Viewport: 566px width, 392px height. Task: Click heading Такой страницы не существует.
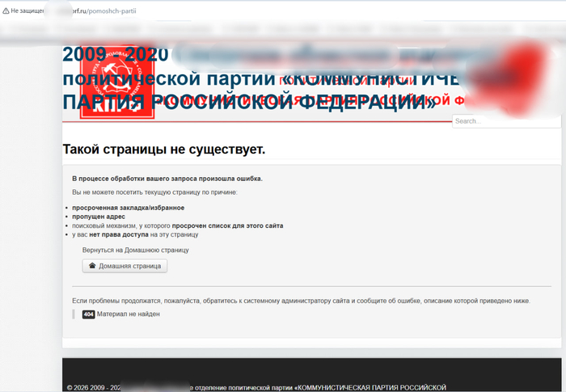click(x=164, y=149)
